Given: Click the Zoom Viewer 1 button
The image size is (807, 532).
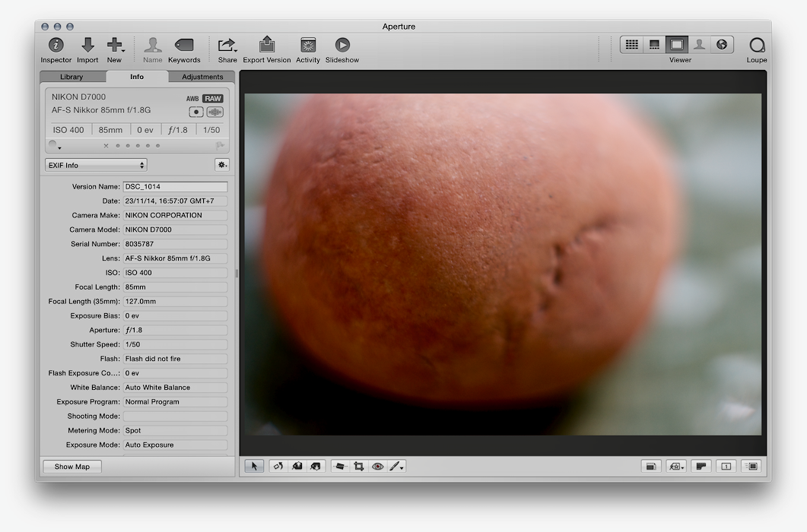Looking at the screenshot, I should click(726, 466).
